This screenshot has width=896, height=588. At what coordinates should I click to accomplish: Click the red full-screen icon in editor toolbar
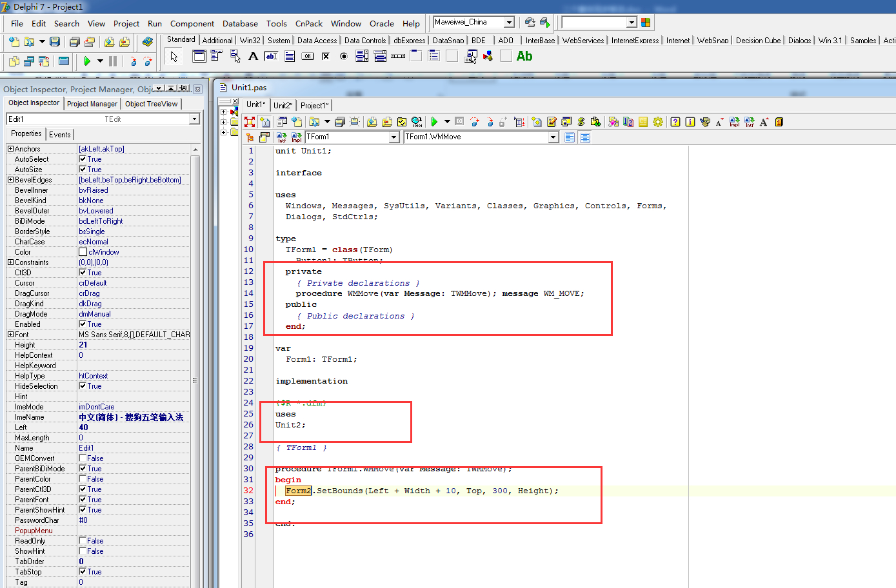tap(250, 122)
